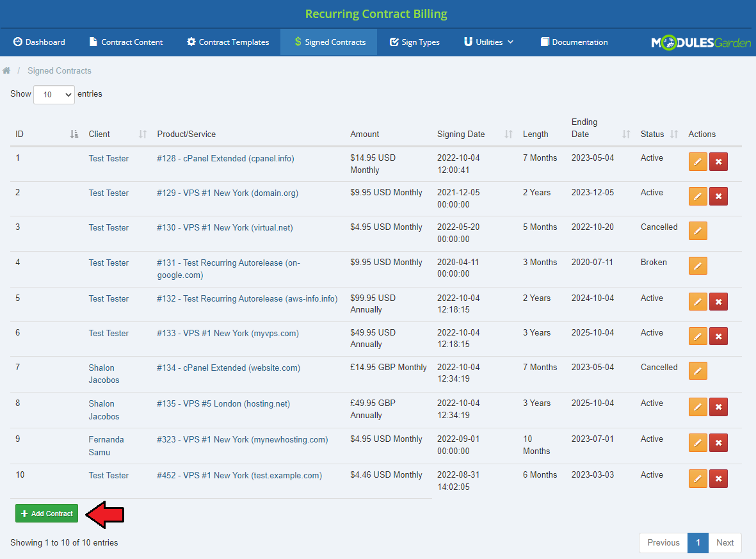Open client link Fernanda Samu
756x559 pixels.
tap(106, 446)
